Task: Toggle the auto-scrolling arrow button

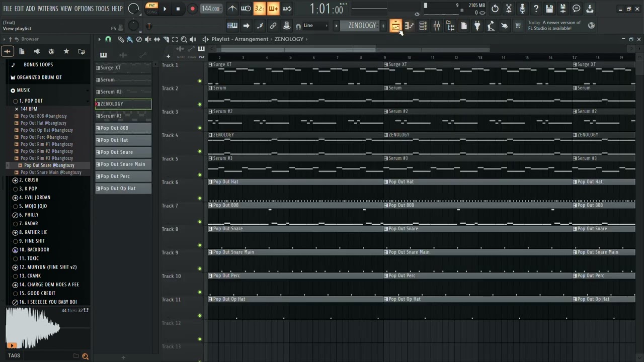Action: tap(246, 26)
